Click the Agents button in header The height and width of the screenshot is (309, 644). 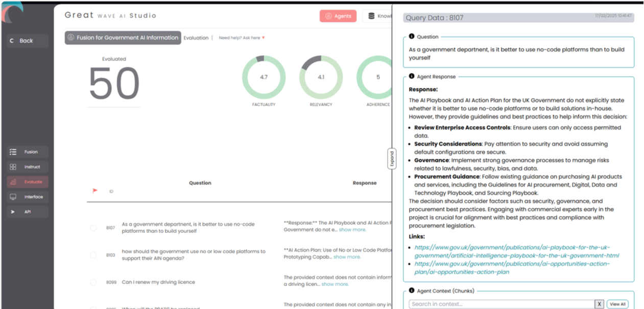pos(338,16)
